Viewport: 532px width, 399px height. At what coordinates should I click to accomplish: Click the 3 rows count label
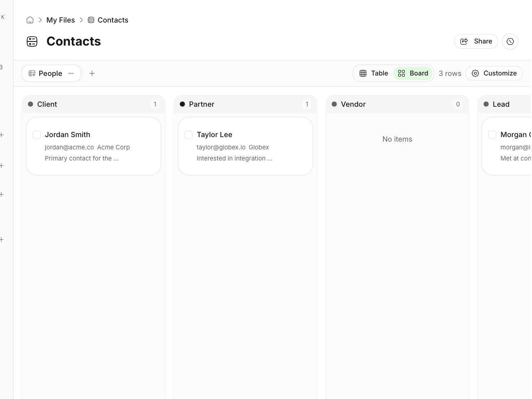450,73
